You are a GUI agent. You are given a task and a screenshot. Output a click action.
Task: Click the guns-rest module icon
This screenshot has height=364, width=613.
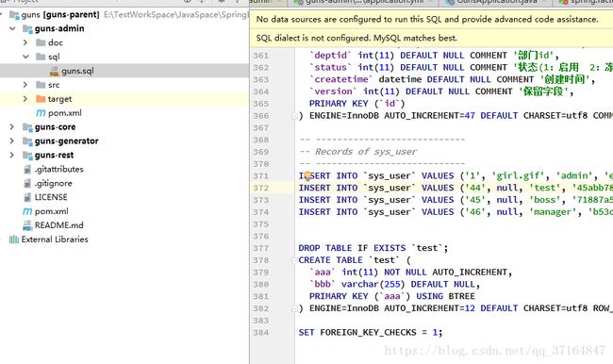click(x=27, y=156)
